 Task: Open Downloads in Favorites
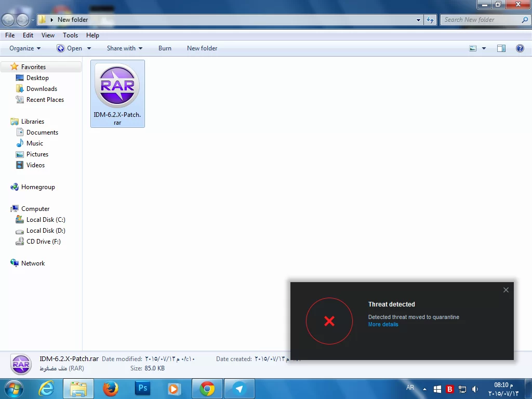click(x=42, y=88)
